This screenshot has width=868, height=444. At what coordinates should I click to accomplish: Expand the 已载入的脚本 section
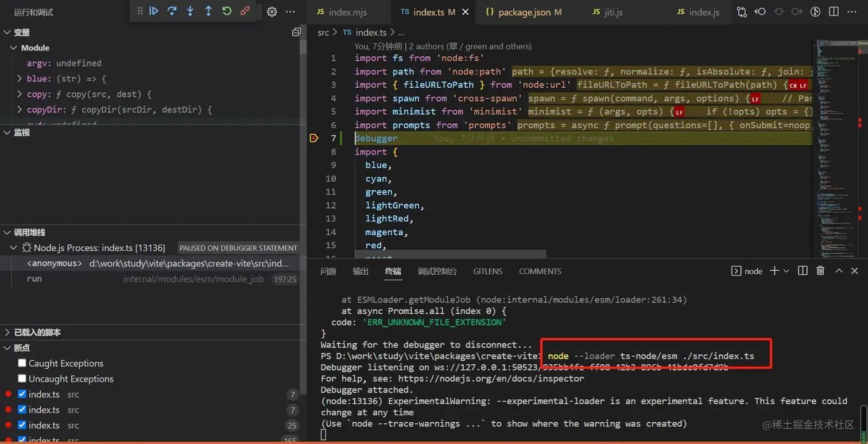pos(7,332)
